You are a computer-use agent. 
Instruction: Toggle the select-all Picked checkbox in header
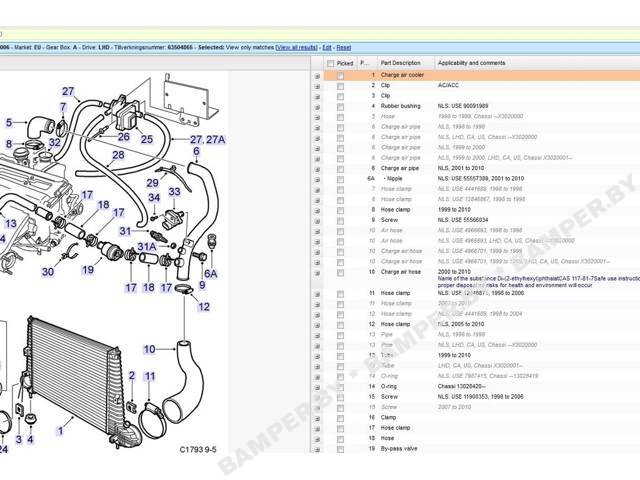331,64
